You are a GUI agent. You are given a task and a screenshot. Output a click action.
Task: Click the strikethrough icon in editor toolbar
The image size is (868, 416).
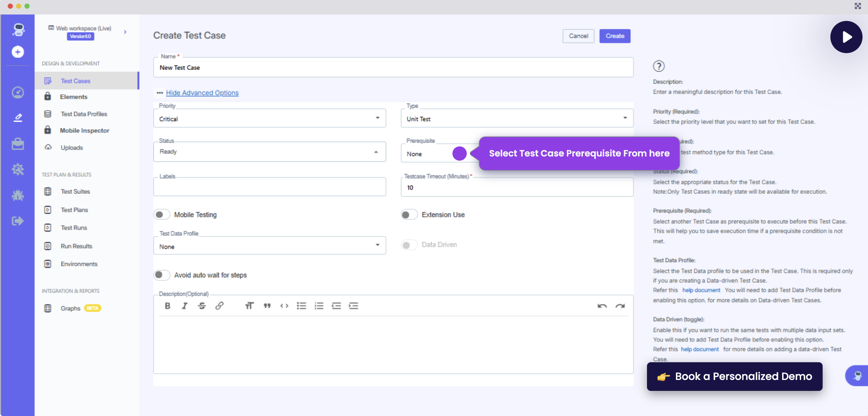pyautogui.click(x=202, y=306)
